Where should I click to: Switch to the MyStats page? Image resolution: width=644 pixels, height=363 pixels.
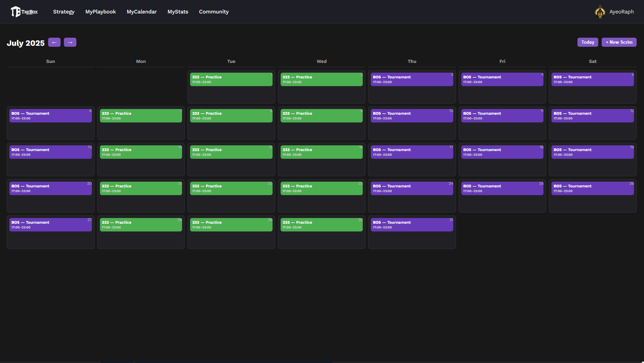(x=178, y=11)
